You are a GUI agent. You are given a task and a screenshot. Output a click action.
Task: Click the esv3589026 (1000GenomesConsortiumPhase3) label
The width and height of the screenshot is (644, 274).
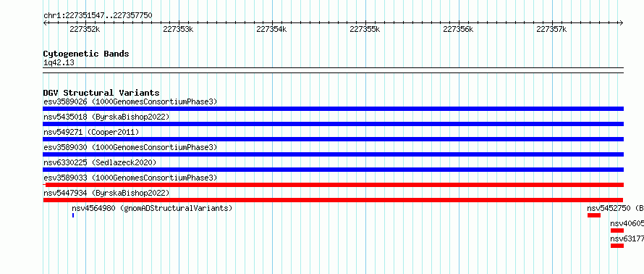pyautogui.click(x=130, y=101)
